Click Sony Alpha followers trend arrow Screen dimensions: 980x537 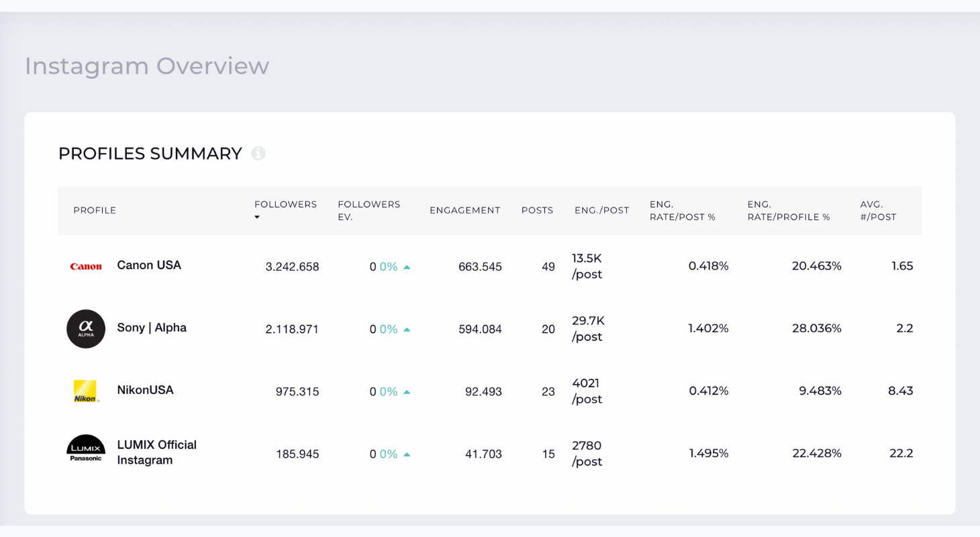pos(407,330)
